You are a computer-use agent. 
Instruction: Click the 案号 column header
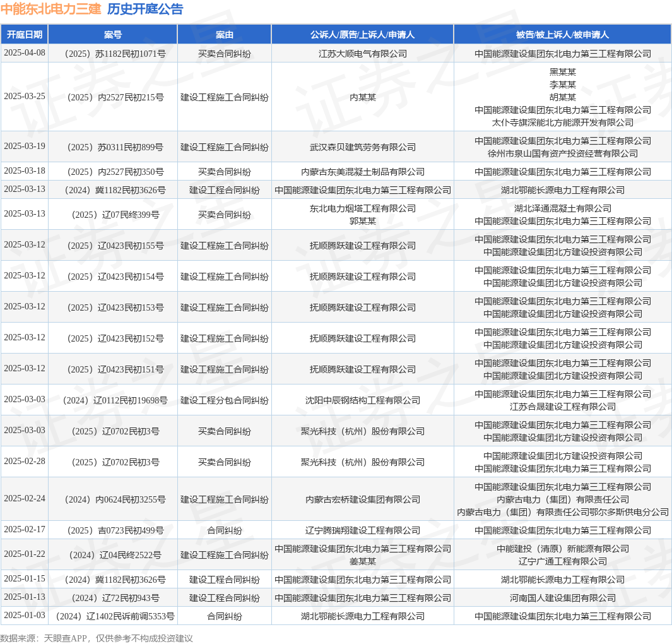point(113,35)
